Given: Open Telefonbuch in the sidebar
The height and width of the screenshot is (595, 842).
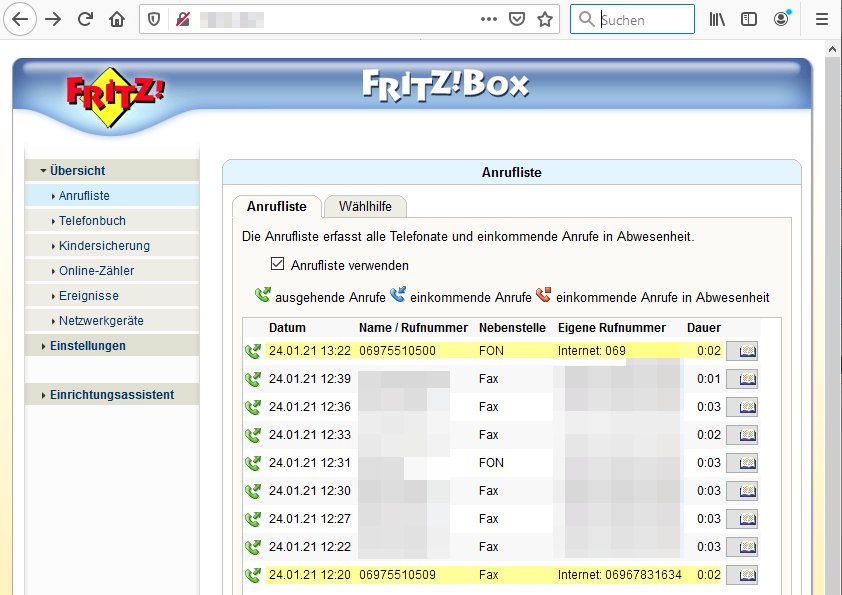Looking at the screenshot, I should click(112, 221).
